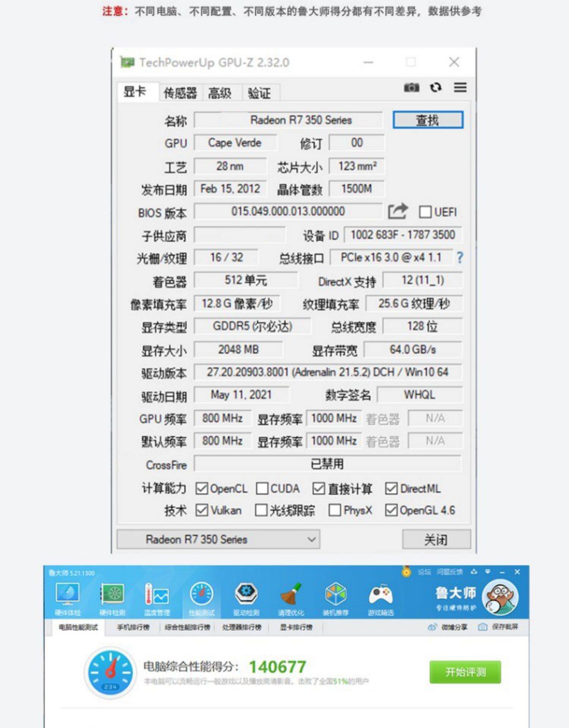
Task: Click the BIOS export share icon
Action: (398, 211)
